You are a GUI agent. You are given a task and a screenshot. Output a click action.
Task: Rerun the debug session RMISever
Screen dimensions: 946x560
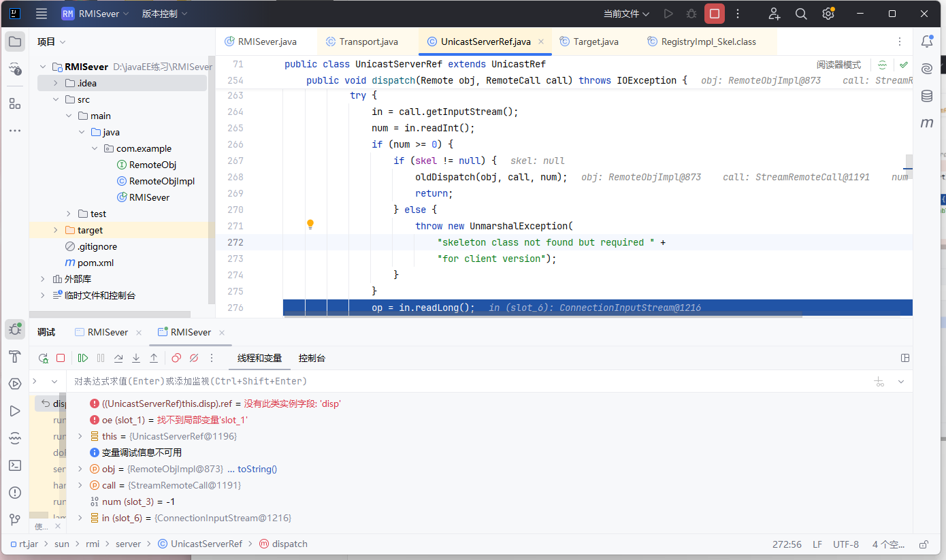coord(43,358)
